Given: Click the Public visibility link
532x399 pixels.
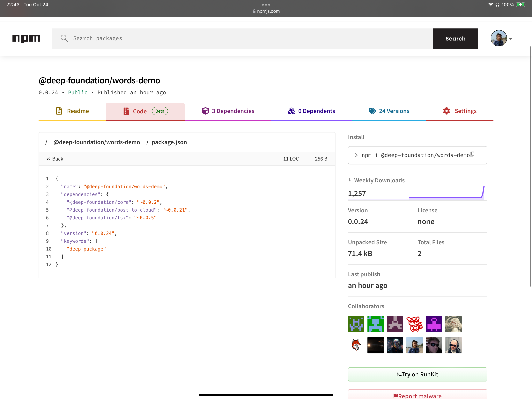Looking at the screenshot, I should pyautogui.click(x=78, y=92).
